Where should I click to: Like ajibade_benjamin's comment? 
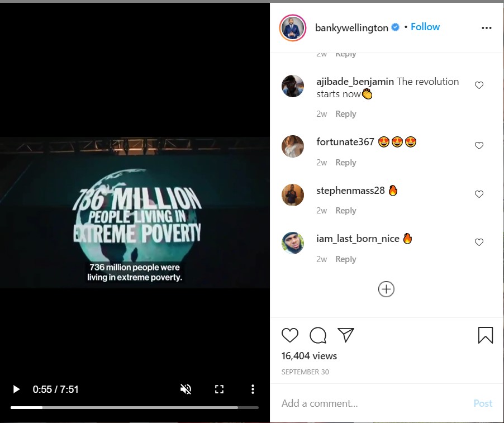(479, 85)
